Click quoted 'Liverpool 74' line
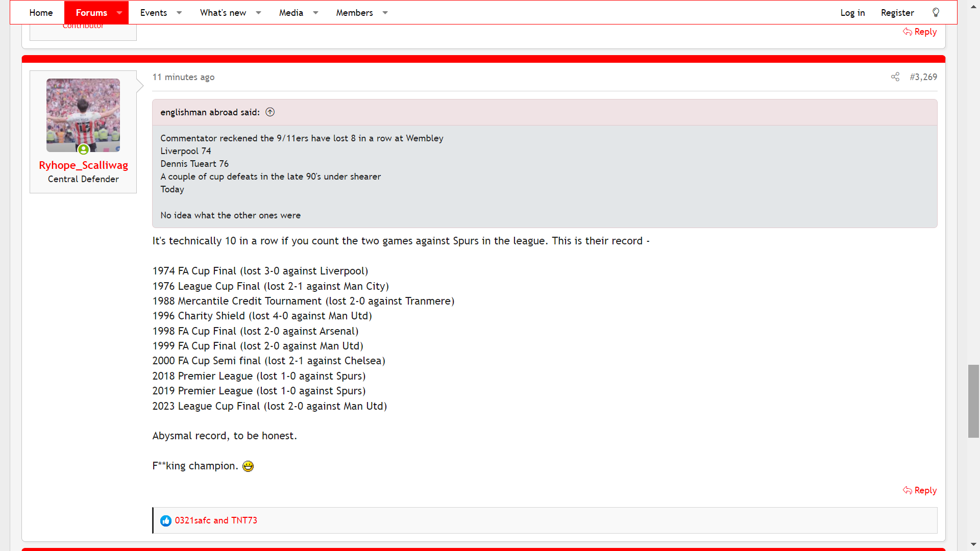Image resolution: width=980 pixels, height=551 pixels. point(185,151)
